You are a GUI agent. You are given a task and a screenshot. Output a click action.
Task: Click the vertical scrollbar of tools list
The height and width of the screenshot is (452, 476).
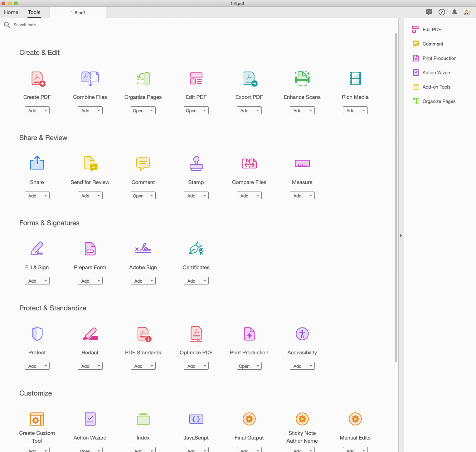pyautogui.click(x=396, y=197)
